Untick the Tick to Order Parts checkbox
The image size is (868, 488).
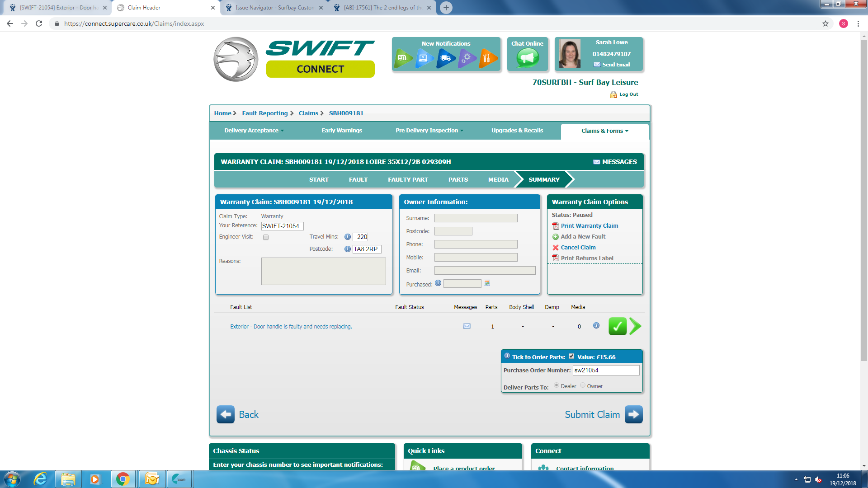(571, 357)
